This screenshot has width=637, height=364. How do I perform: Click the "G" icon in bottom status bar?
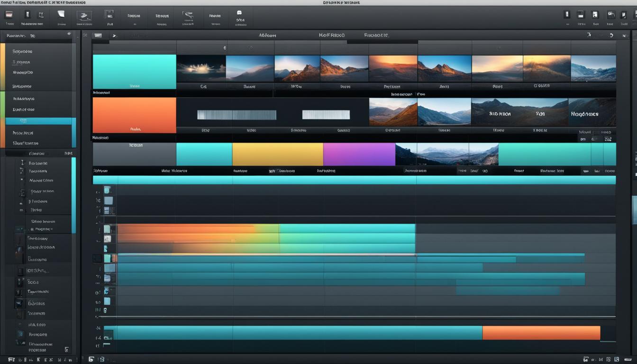pyautogui.click(x=91, y=360)
